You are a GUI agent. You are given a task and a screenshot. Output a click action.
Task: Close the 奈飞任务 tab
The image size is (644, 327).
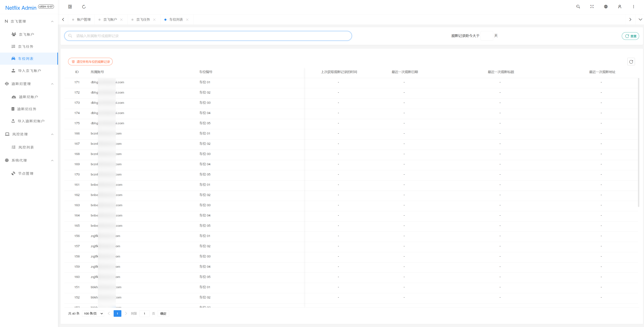point(154,19)
